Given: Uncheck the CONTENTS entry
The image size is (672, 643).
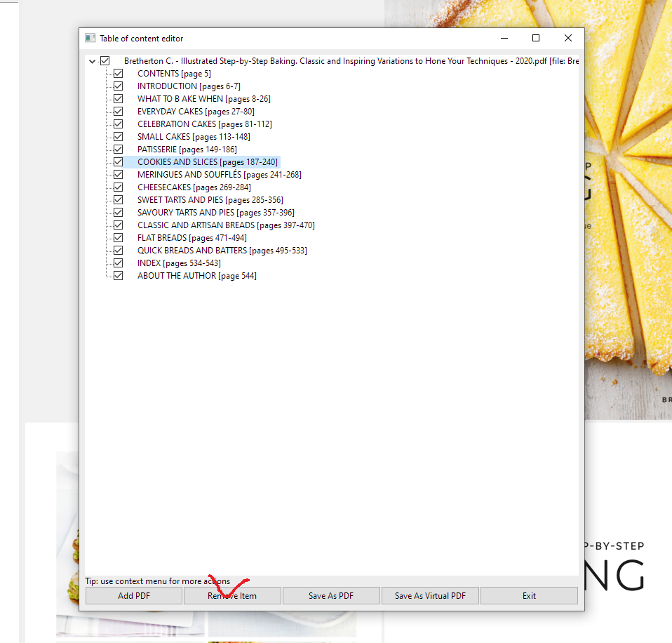Looking at the screenshot, I should click(118, 73).
